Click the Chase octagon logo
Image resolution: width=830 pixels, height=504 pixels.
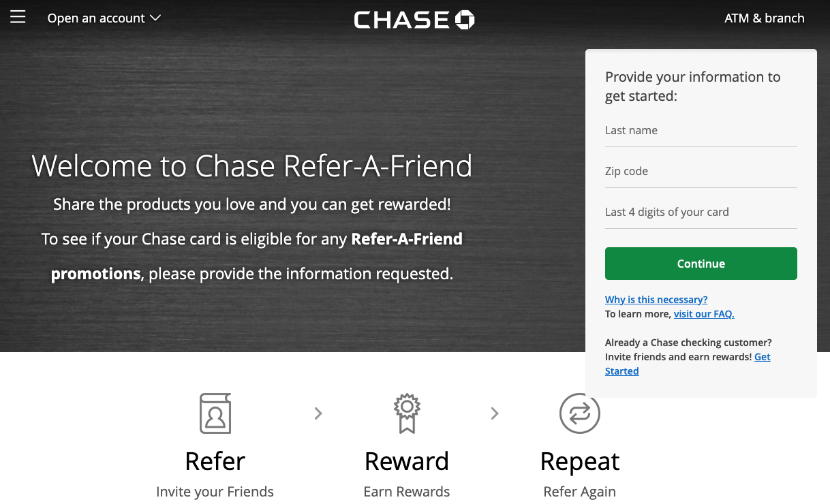pos(465,20)
